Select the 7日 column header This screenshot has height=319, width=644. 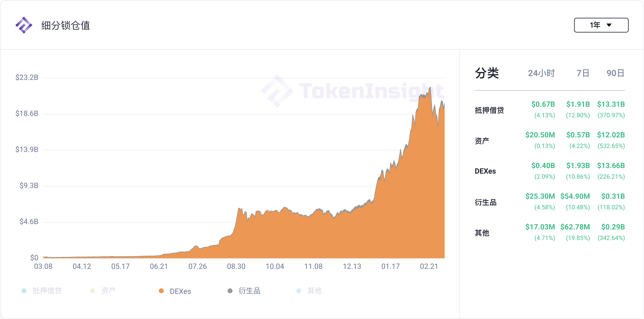tap(583, 73)
